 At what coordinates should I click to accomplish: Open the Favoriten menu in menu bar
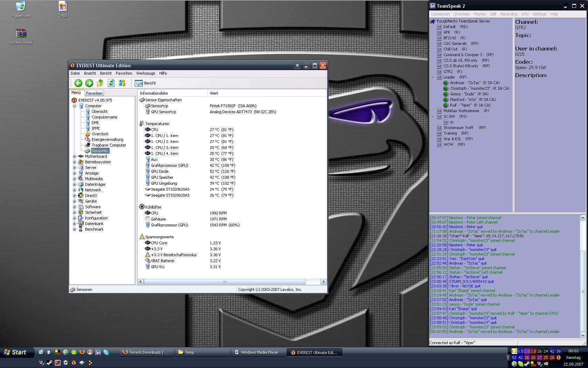click(124, 73)
